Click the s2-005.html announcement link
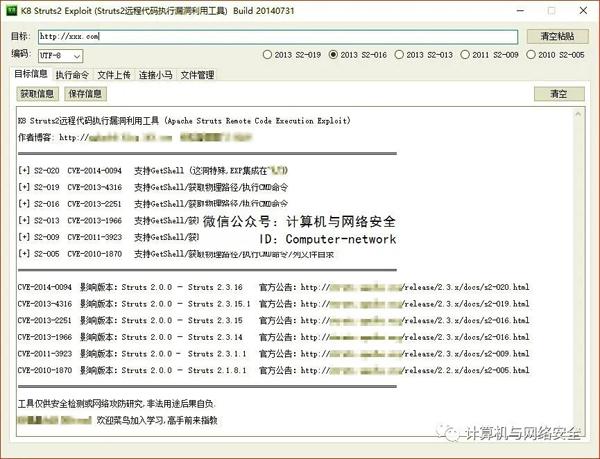Screen dimensions: 600x459 coord(415,370)
